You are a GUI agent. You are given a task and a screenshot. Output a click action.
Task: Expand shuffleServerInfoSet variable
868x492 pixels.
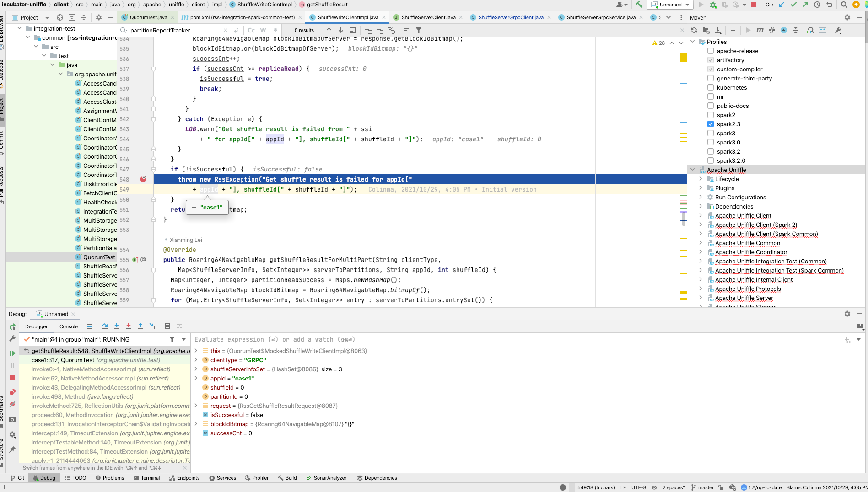click(196, 369)
